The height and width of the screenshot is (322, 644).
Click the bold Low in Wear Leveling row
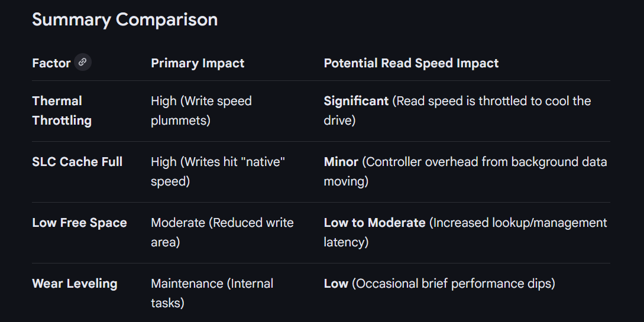pyautogui.click(x=336, y=284)
